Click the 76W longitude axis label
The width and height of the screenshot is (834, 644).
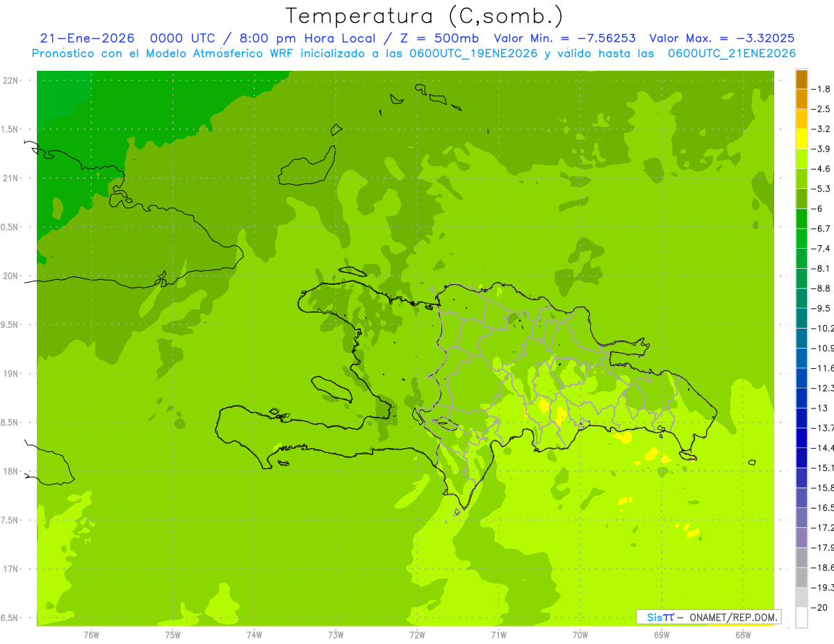pos(91,634)
